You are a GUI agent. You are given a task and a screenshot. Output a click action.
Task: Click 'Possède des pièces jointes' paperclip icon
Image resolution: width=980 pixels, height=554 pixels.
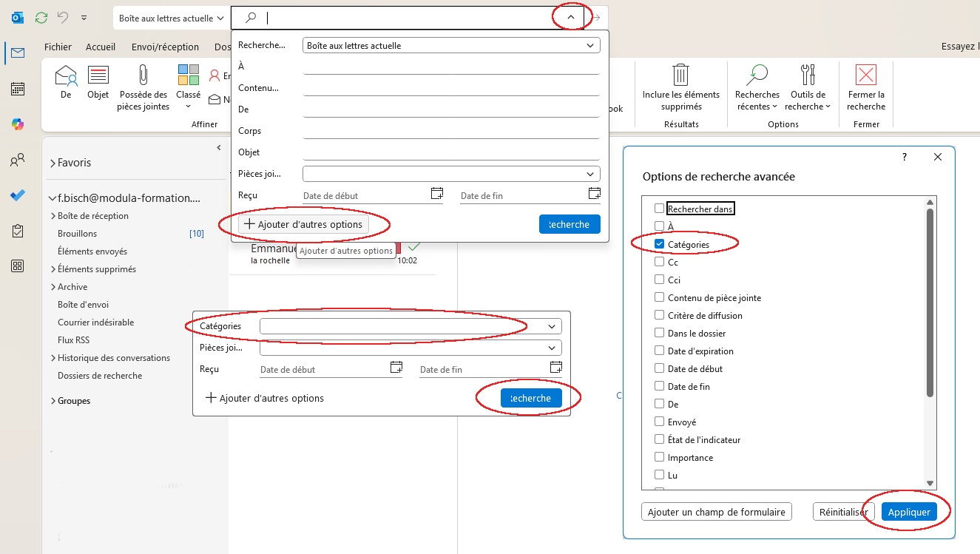143,75
